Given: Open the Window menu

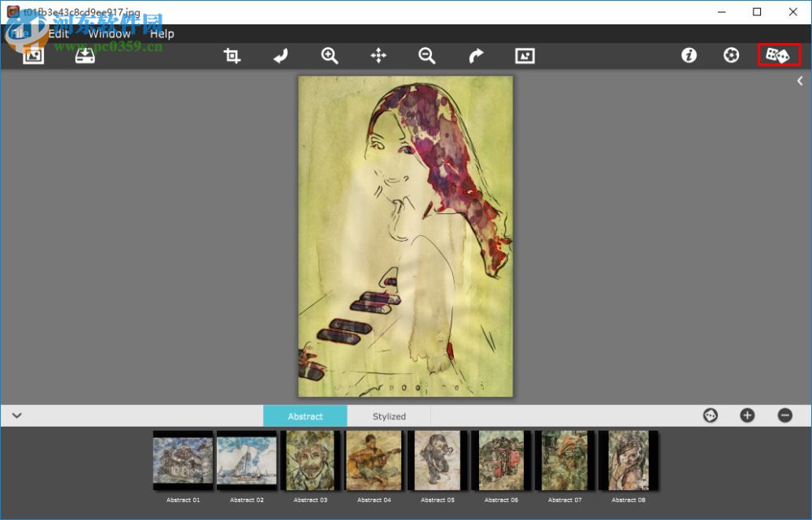Looking at the screenshot, I should (109, 33).
